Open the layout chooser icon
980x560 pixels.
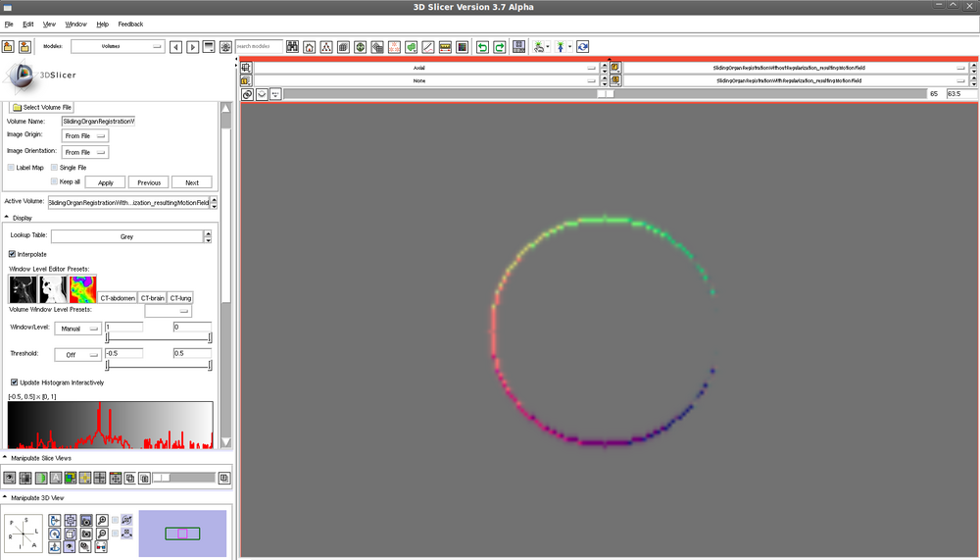(518, 47)
